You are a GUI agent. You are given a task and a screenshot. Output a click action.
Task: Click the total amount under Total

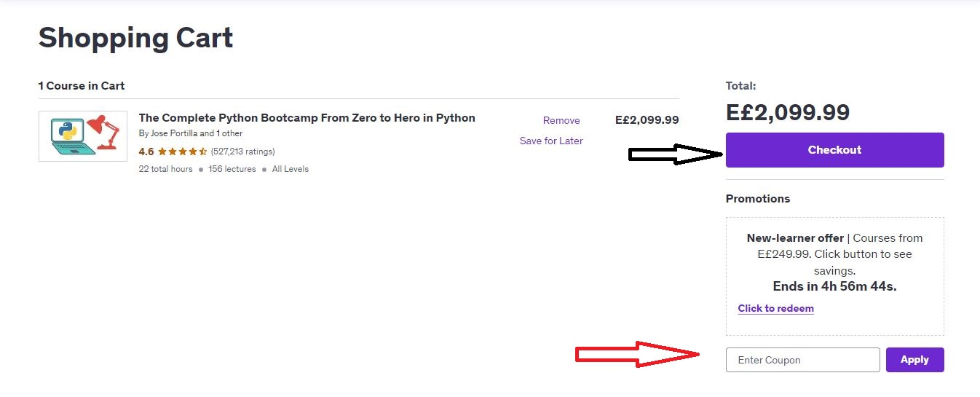coord(788,112)
